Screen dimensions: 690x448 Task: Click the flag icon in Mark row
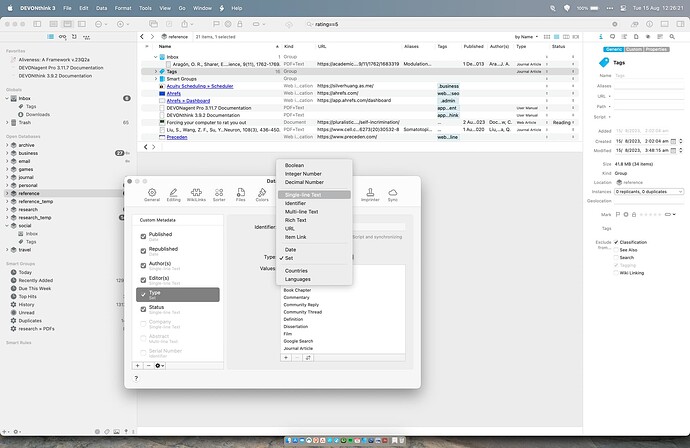click(617, 214)
